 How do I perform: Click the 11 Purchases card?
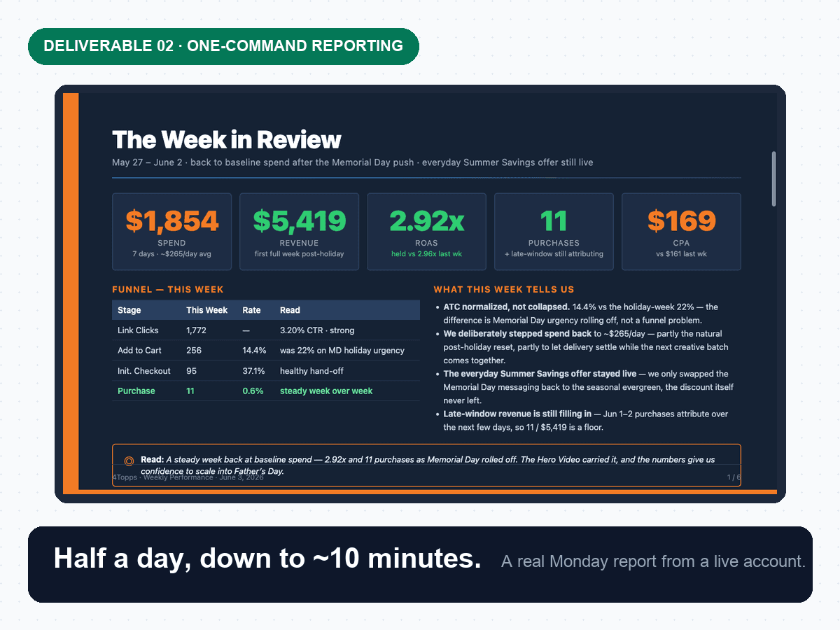554,232
